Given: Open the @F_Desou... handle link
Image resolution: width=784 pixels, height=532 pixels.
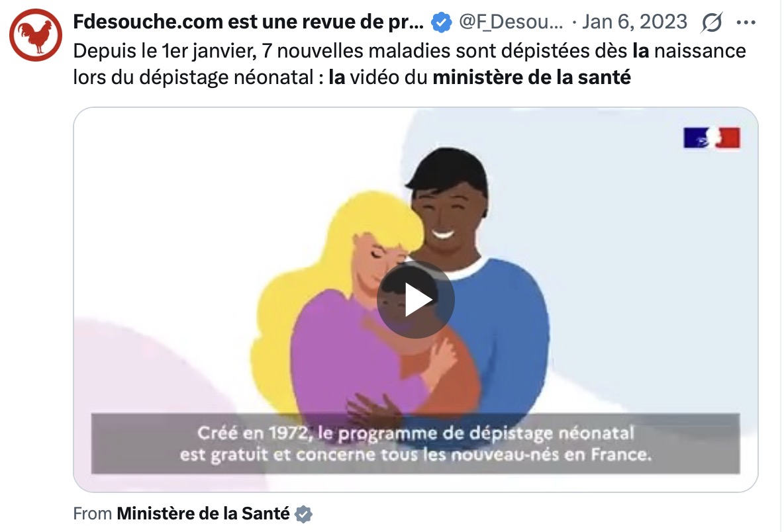Looking at the screenshot, I should [511, 22].
